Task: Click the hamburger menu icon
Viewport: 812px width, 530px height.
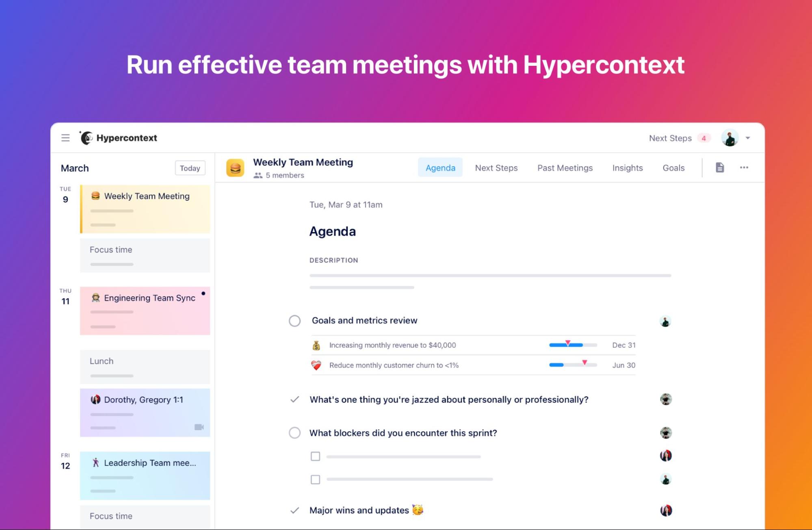Action: click(65, 137)
